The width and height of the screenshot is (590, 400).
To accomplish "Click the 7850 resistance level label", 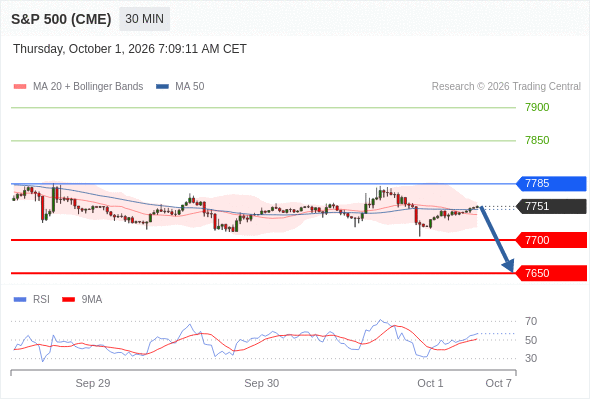I will point(537,140).
